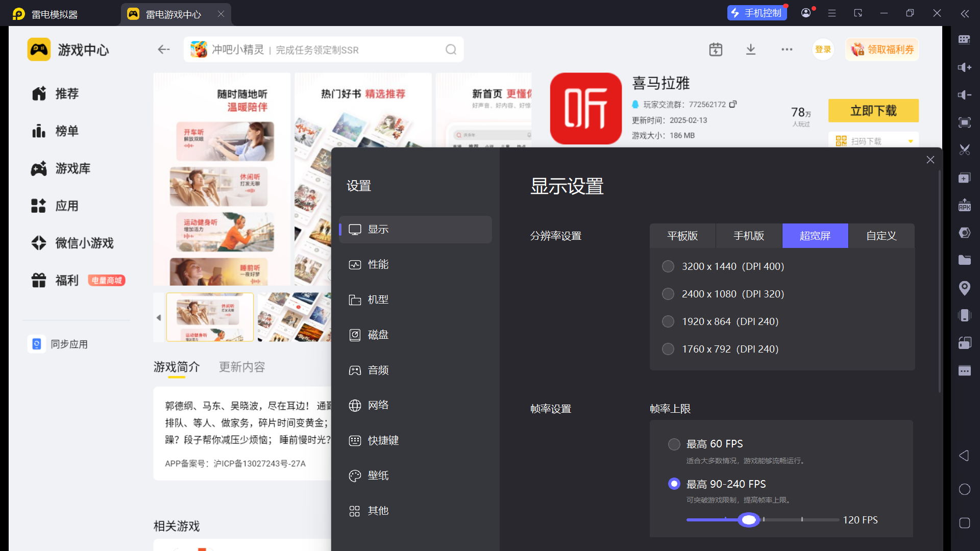Click the 立即下载 download button
980x551 pixels.
coord(873,111)
